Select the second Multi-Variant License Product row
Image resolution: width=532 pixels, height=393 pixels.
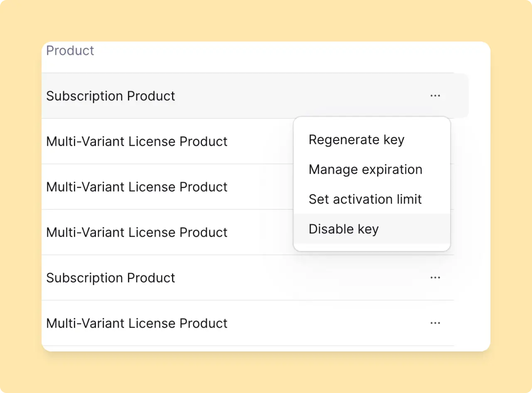tap(137, 187)
